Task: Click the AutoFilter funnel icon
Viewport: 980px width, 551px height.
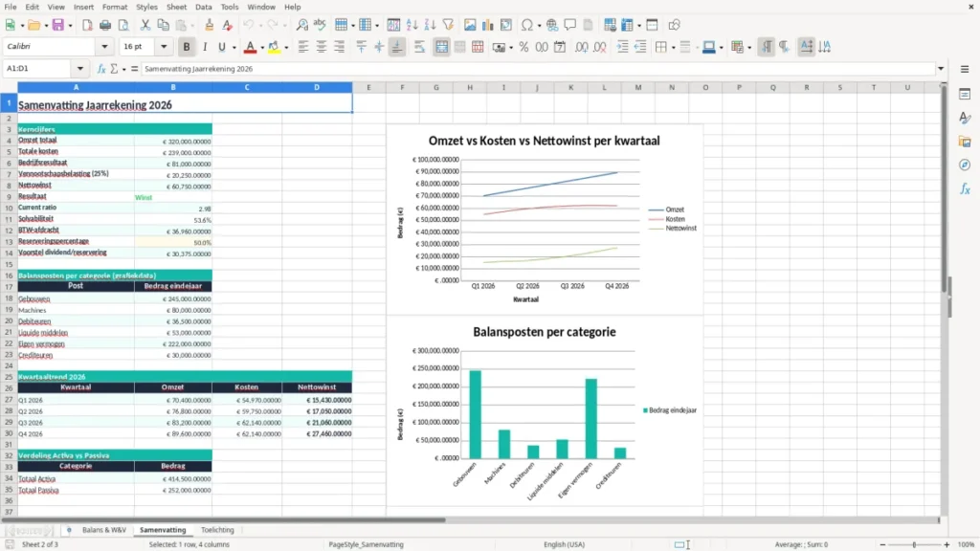Action: tap(448, 25)
